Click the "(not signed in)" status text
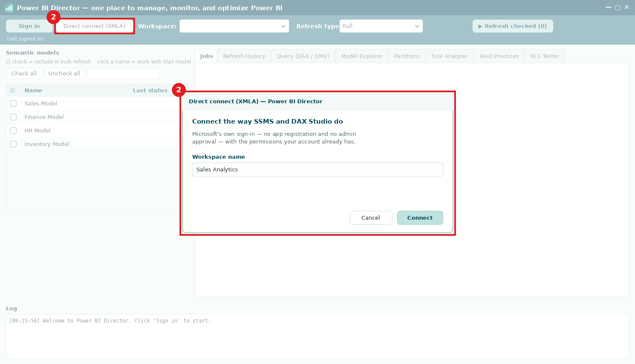 25,39
